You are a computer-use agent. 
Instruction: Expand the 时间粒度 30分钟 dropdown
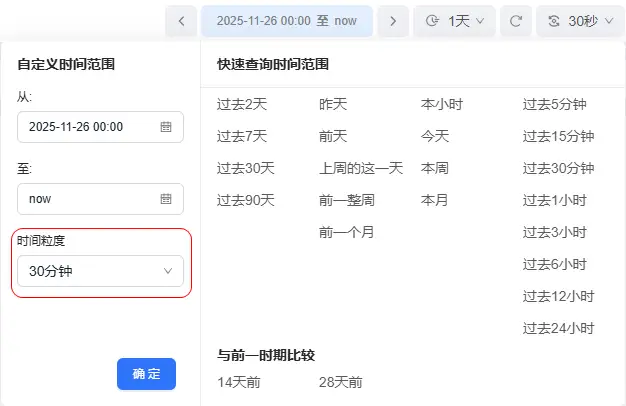point(100,271)
